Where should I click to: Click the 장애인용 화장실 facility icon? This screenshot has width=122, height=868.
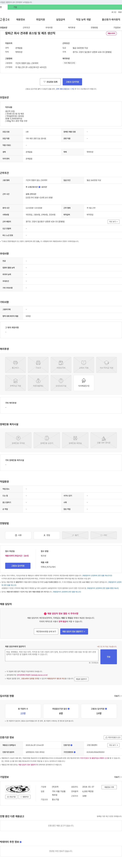pyautogui.click(x=75, y=440)
